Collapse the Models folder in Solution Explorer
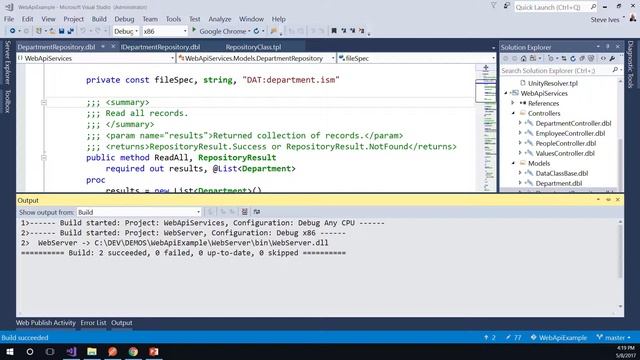Screen dimensions: 640x360 coord(513,163)
